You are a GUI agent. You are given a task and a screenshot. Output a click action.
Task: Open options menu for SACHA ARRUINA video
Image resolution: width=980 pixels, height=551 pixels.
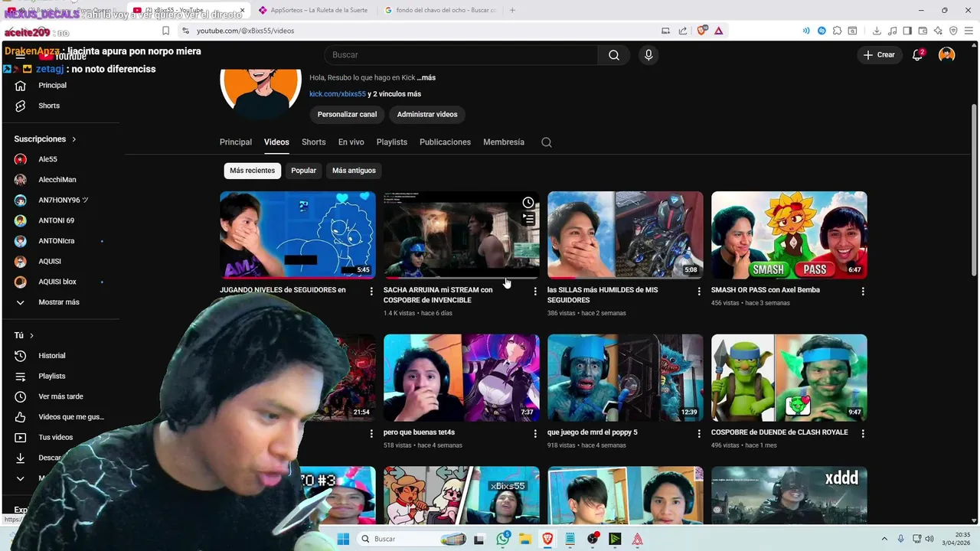coord(535,292)
